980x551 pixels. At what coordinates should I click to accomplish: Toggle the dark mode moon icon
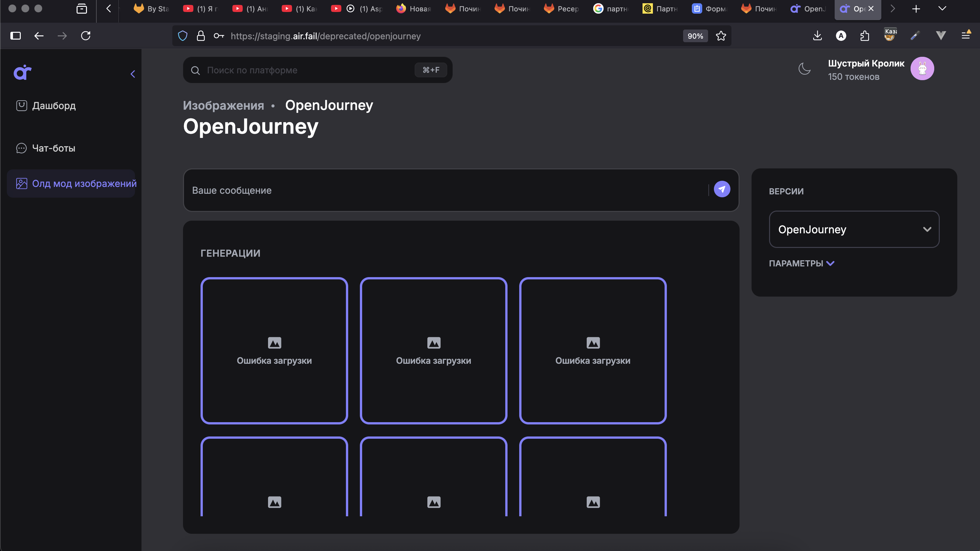(x=804, y=69)
